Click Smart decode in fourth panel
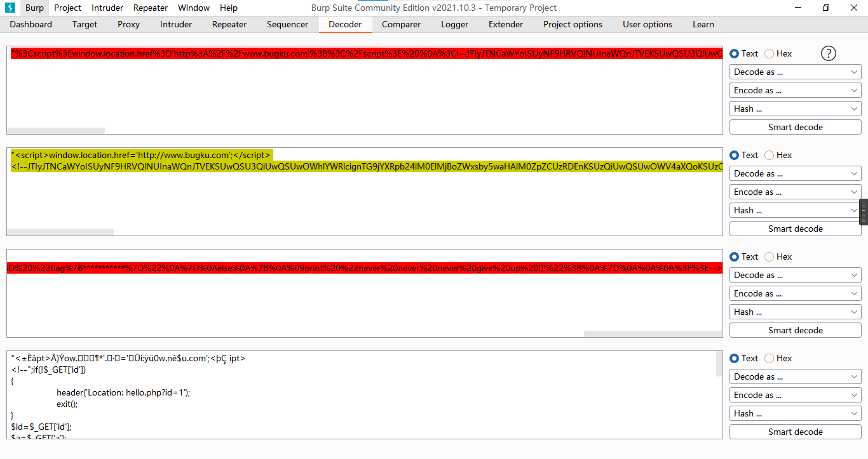 coord(796,432)
